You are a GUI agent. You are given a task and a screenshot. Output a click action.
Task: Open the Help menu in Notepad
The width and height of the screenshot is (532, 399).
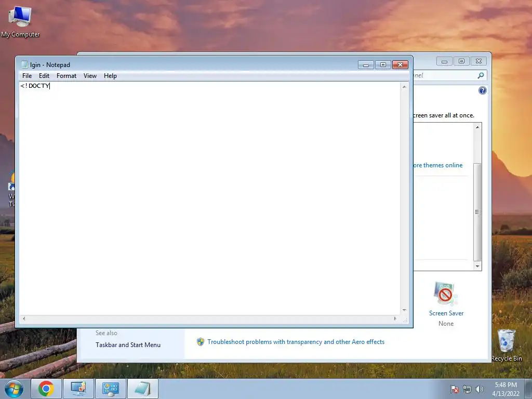[x=110, y=76]
